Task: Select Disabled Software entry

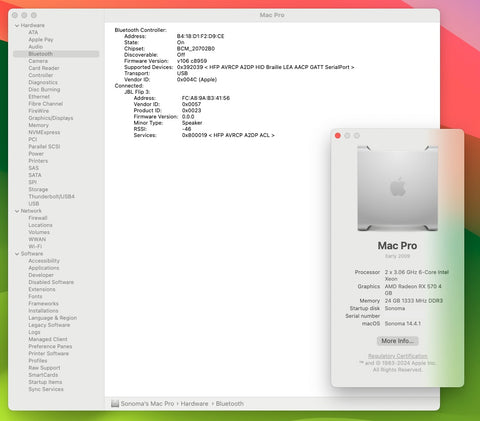Action: (x=51, y=282)
